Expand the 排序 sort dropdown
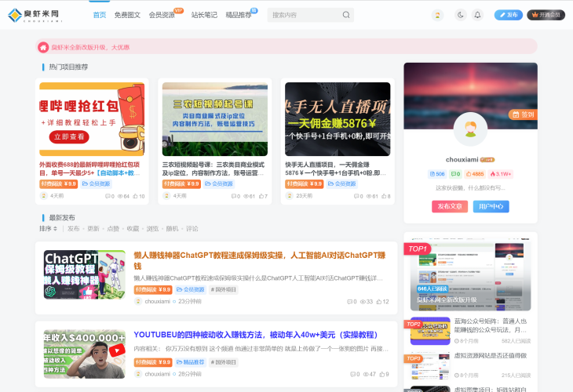The image size is (573, 392). point(48,229)
